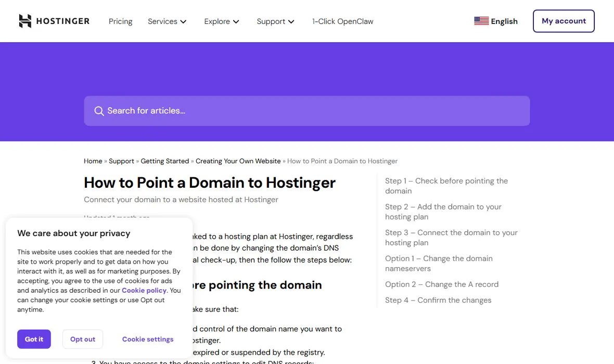
Task: Jump to Option 1 – Change nameservers
Action: coord(439,264)
